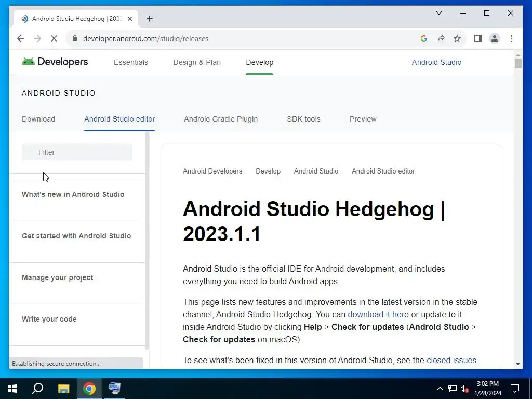Click the muted volume tray icon

tap(464, 389)
